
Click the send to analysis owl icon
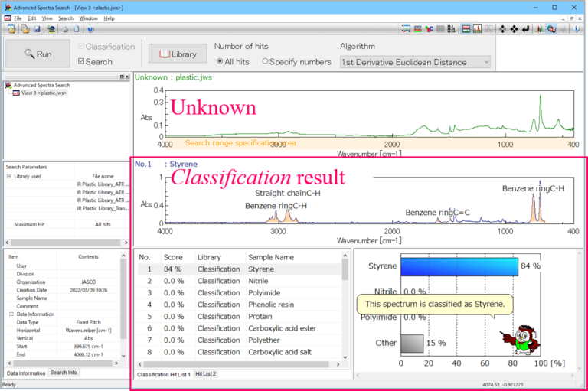coord(51,29)
